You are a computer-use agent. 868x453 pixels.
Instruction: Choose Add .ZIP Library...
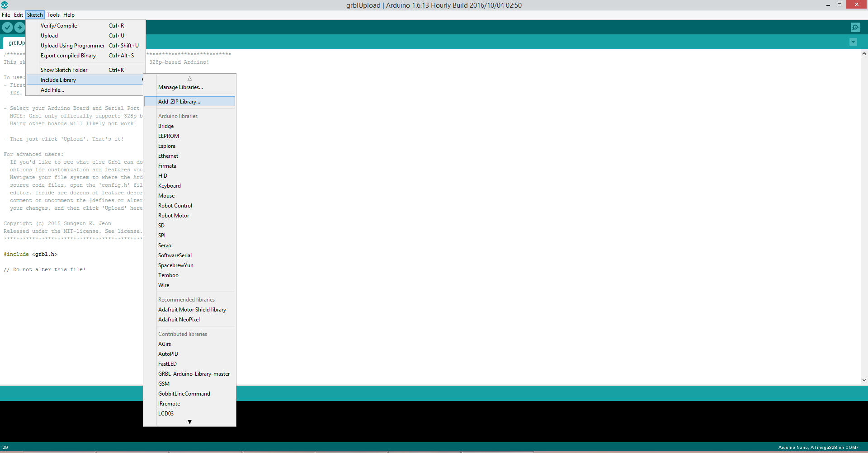point(189,102)
